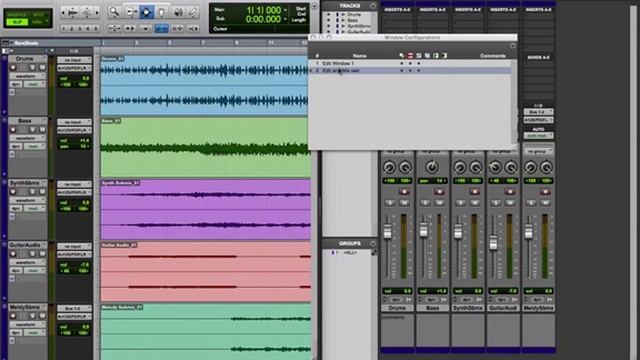Open Main counter time-scale dropdown
The image size is (640, 360).
[285, 9]
